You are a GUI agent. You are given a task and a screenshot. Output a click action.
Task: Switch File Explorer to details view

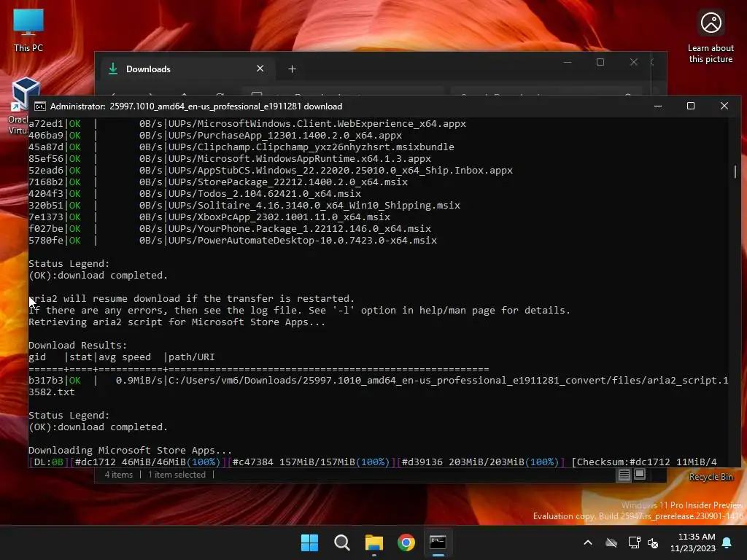(624, 475)
